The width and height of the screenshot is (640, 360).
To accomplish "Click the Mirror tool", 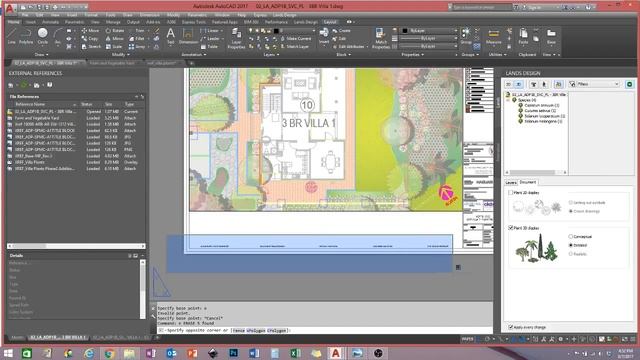I will 114,38.
